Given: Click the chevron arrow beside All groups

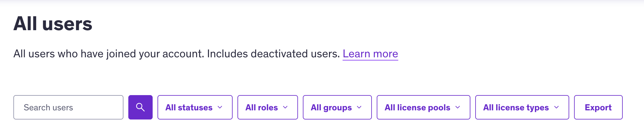Looking at the screenshot, I should pos(359,107).
